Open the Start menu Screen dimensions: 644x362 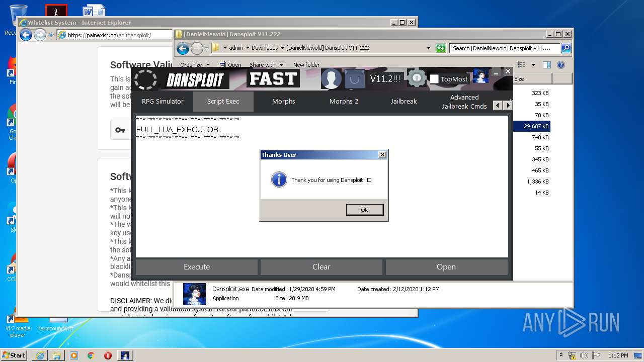(14, 355)
